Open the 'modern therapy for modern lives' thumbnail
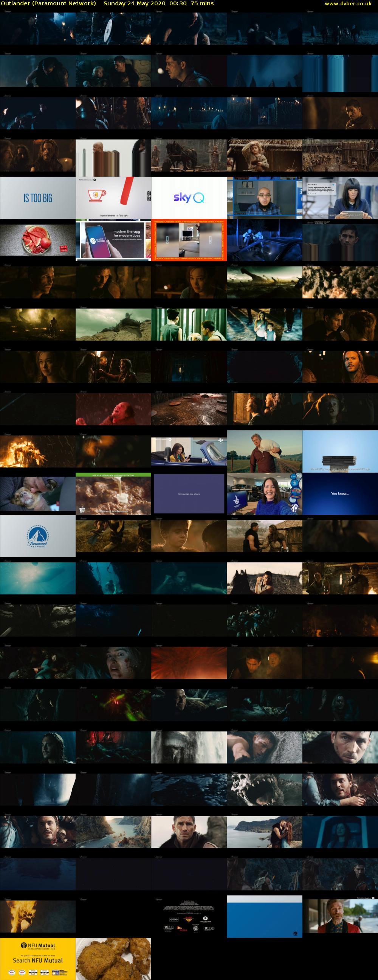Image resolution: width=378 pixels, height=980 pixels. pyautogui.click(x=113, y=240)
